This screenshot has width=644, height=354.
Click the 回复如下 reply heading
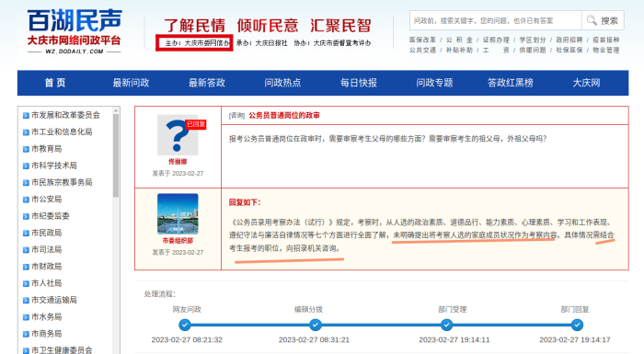tap(245, 202)
